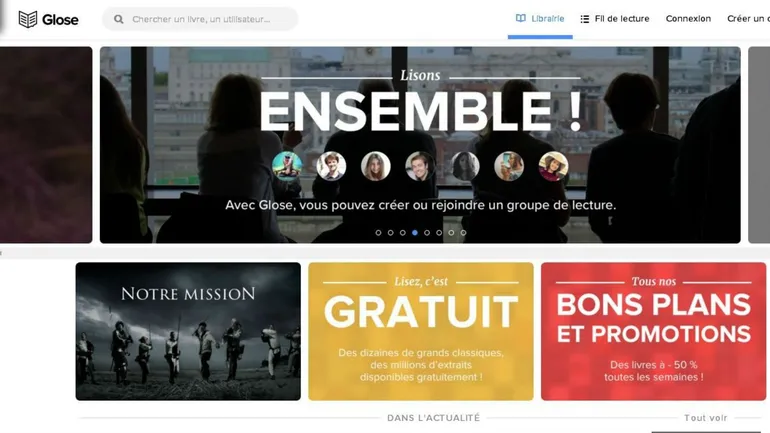Select the first round avatar in the banner
770x433 pixels.
click(x=287, y=166)
